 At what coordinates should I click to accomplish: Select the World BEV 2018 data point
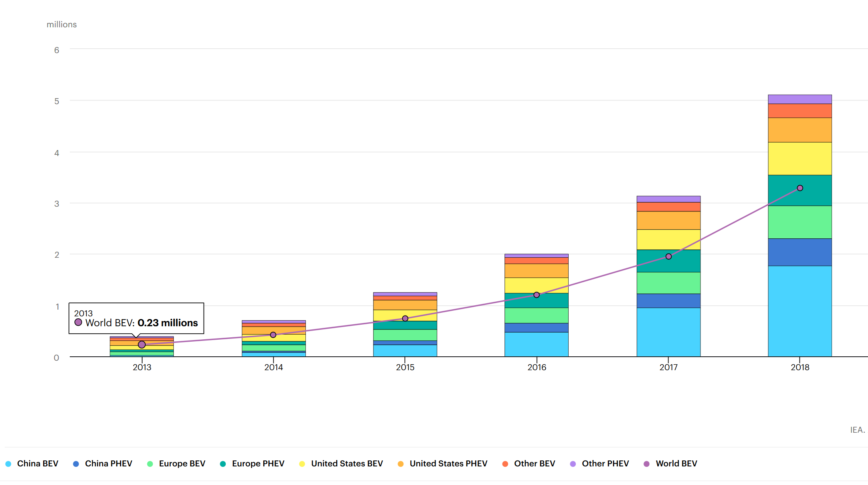(800, 188)
